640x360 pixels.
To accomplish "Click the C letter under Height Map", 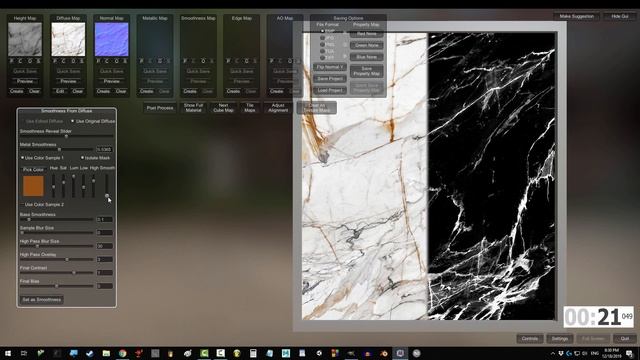I will click(20, 61).
